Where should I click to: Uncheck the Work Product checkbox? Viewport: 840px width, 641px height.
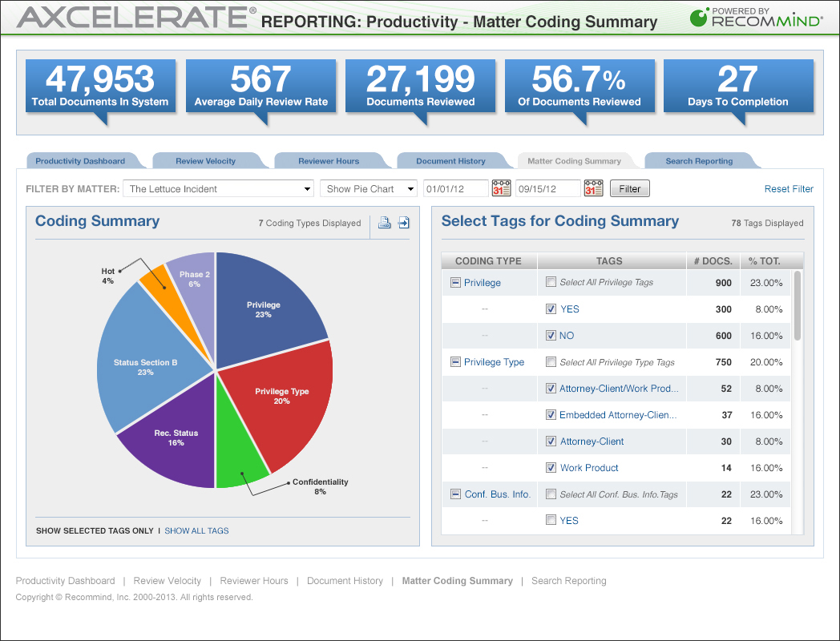click(x=551, y=467)
